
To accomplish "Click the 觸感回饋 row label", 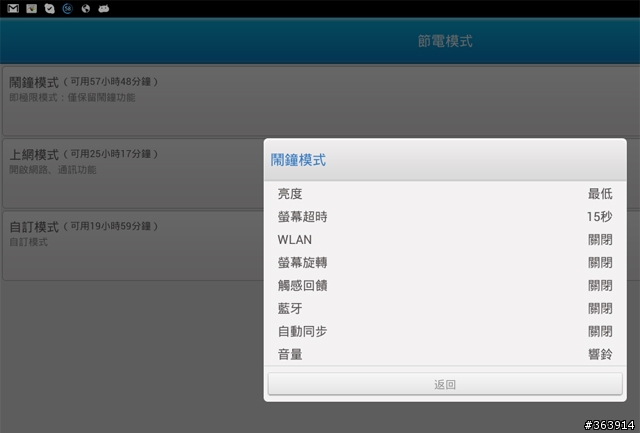I will (302, 285).
